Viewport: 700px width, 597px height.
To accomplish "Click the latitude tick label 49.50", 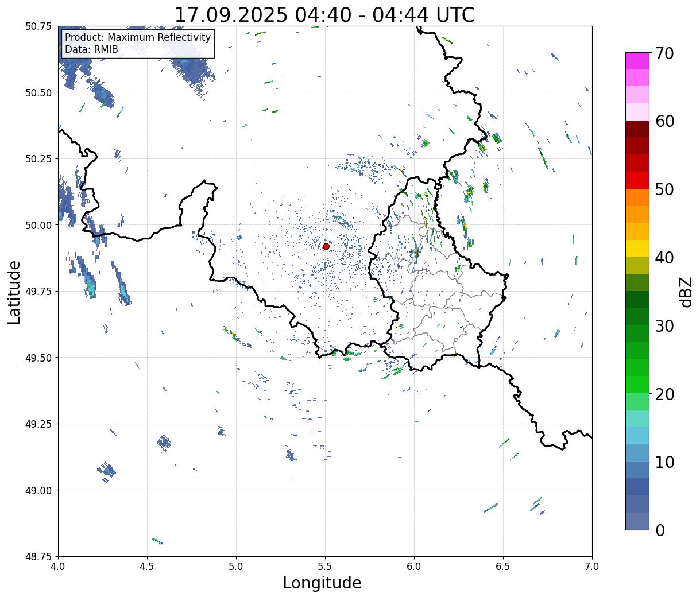I will click(x=38, y=358).
